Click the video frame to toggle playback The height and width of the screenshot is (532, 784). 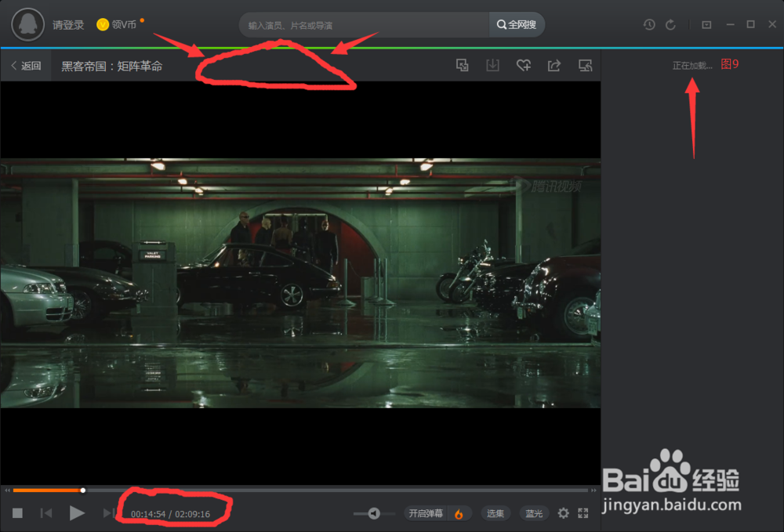(300, 283)
